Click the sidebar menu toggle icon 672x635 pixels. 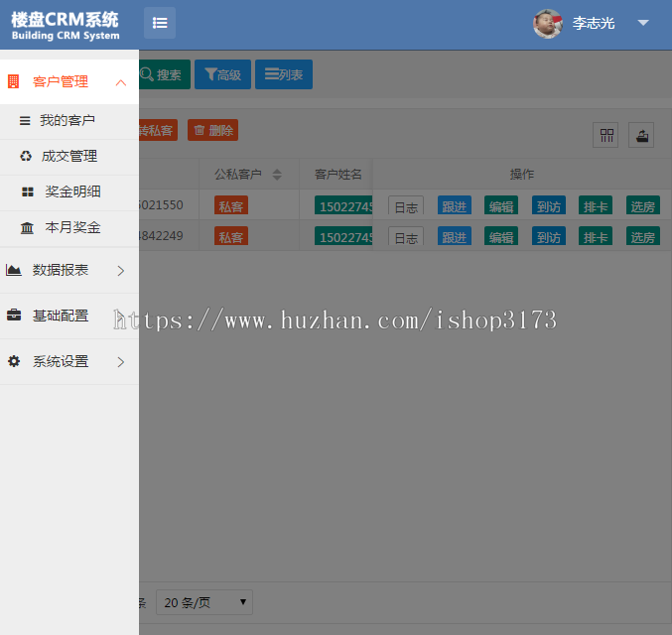[x=160, y=23]
